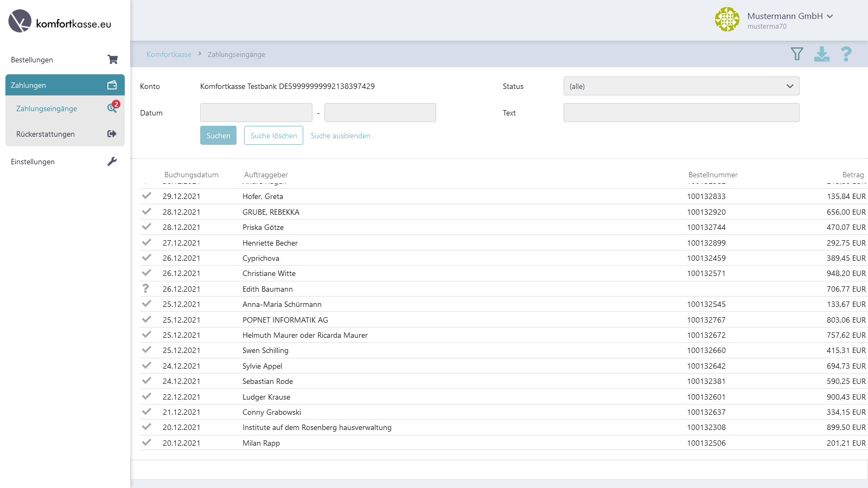This screenshot has width=868, height=488.
Task: Focus the Datum end date field
Action: pos(380,113)
